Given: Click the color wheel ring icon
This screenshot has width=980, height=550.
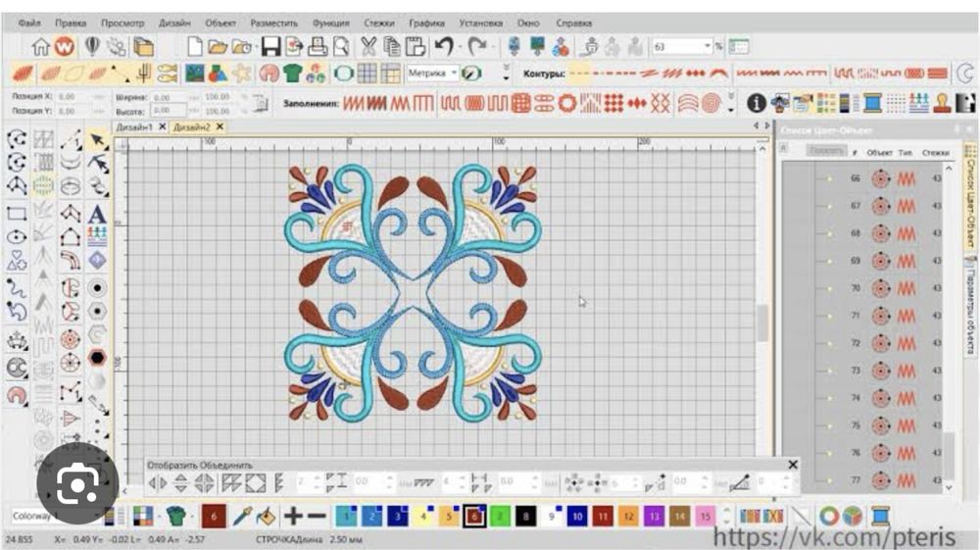Looking at the screenshot, I should tap(829, 517).
